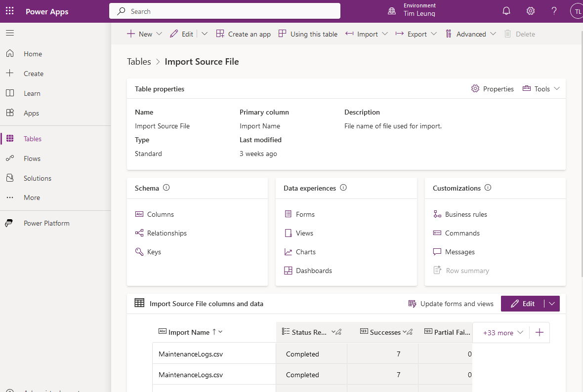The image size is (583, 392).
Task: Click the Columns schema icon
Action: pyautogui.click(x=139, y=214)
